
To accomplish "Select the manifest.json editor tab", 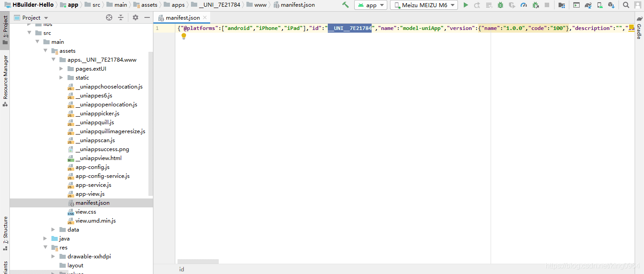I will coord(182,18).
